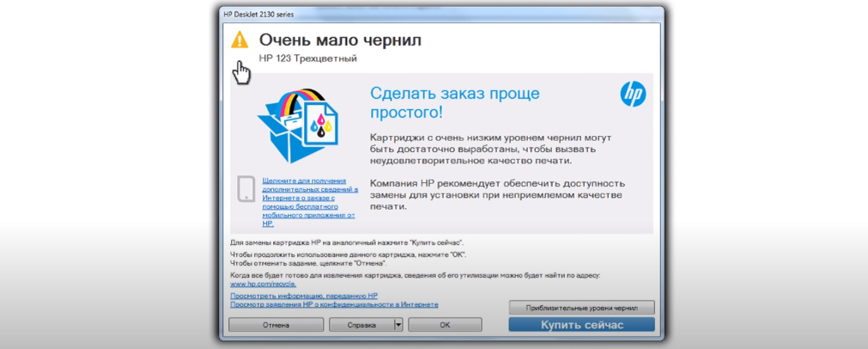Click 'Сделать заказ проще простого!' headline
The height and width of the screenshot is (349, 868).
[454, 103]
